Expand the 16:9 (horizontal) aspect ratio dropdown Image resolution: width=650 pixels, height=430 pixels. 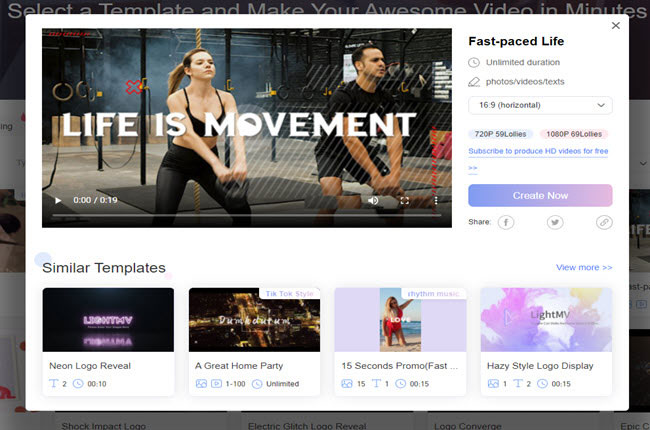(540, 105)
